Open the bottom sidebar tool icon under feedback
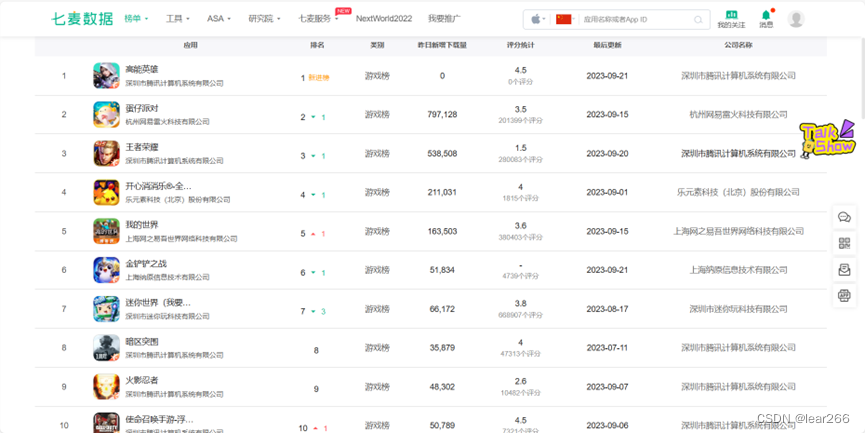The width and height of the screenshot is (865, 433). coord(844,296)
